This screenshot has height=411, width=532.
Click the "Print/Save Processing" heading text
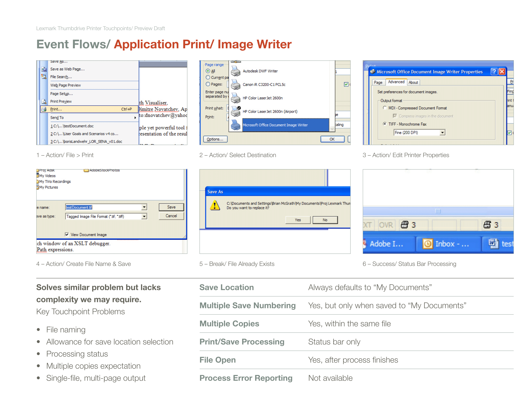click(242, 342)
